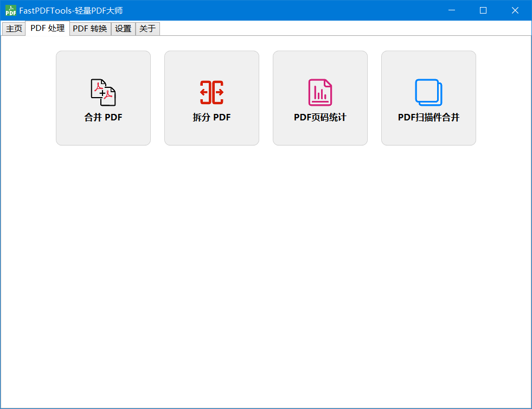Minimize the FastPDFTools window
Screen dimensions: 532x409
[x=452, y=10]
